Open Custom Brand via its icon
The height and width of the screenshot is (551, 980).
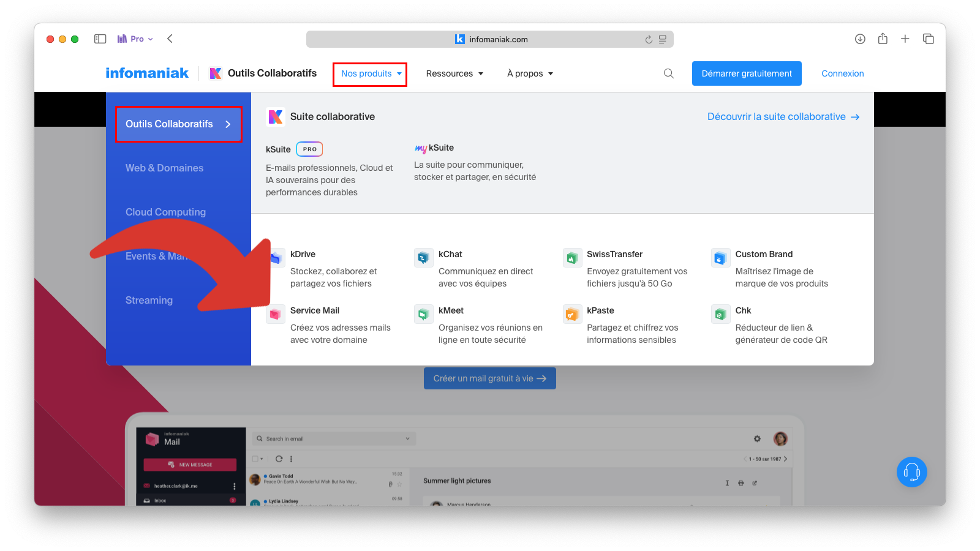click(x=720, y=258)
